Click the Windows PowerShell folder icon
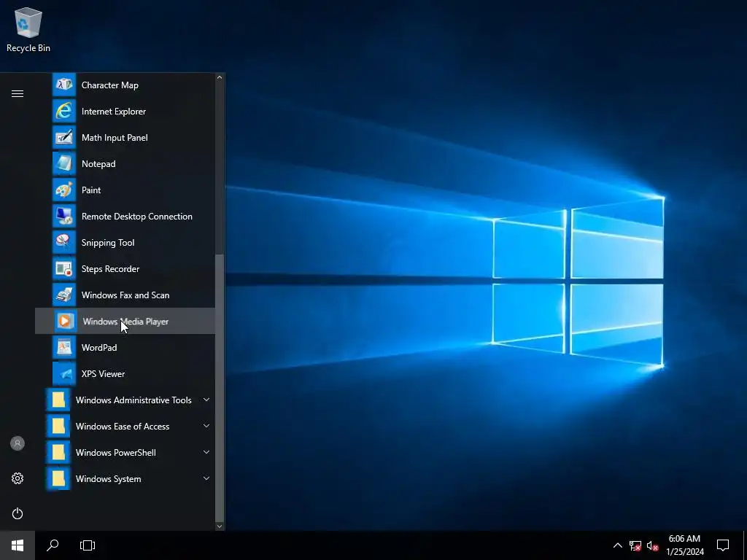The image size is (747, 560). [58, 452]
